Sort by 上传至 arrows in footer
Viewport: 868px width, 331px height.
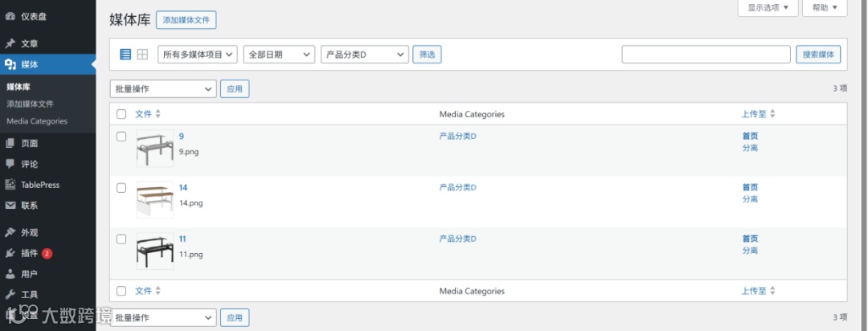click(x=773, y=291)
